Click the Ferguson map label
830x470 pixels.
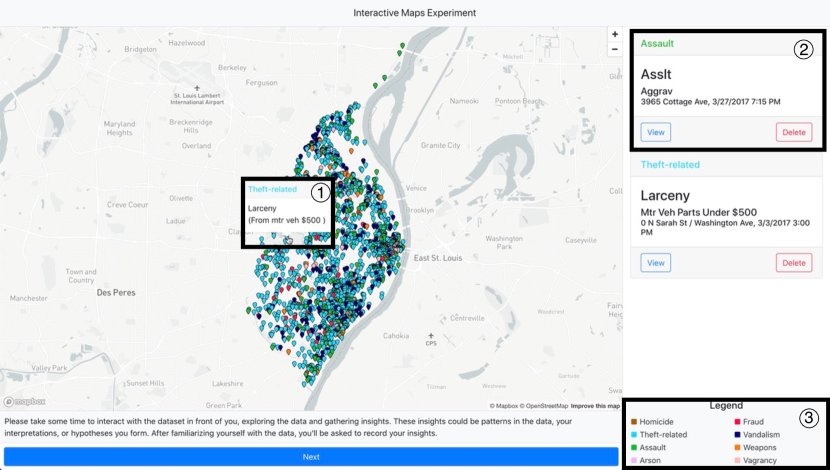click(x=261, y=83)
